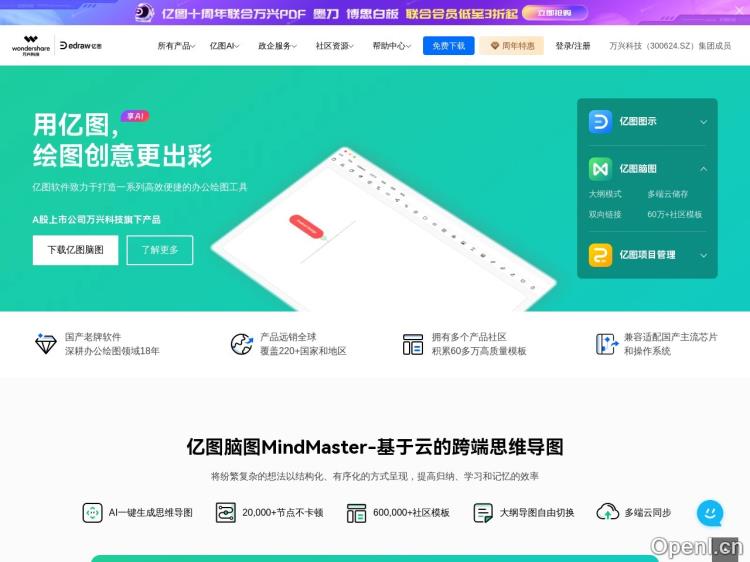The image size is (750, 562).
Task: Click the chip compatibility icon beside 兼容适配国产主流芯片
Action: (607, 344)
